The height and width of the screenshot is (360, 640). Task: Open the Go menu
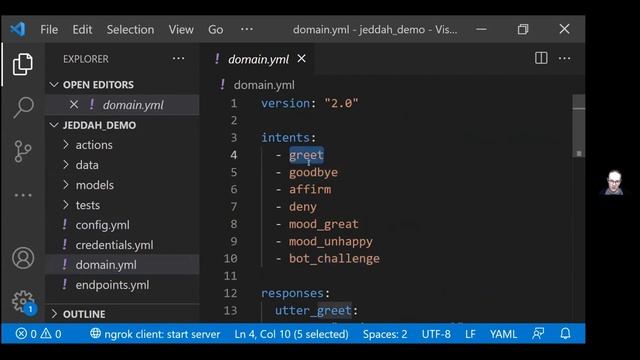pos(216,29)
